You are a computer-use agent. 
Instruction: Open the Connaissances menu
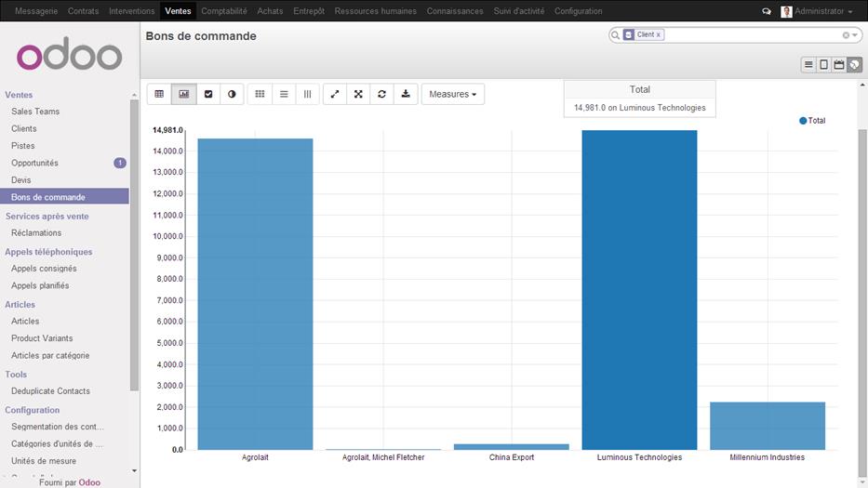[455, 11]
